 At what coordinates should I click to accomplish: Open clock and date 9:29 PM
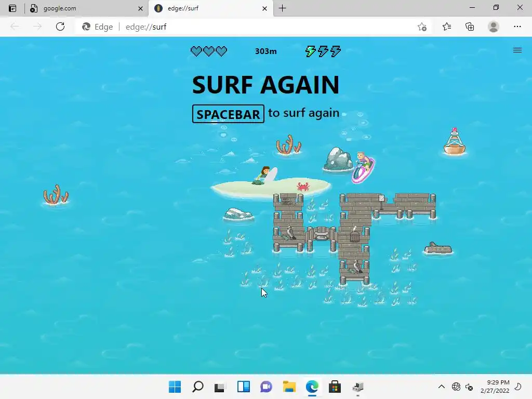coord(495,387)
